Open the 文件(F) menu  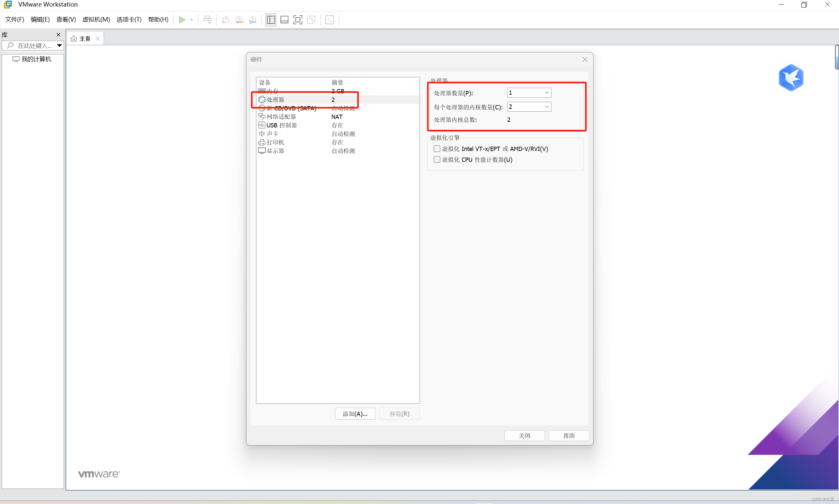[15, 20]
